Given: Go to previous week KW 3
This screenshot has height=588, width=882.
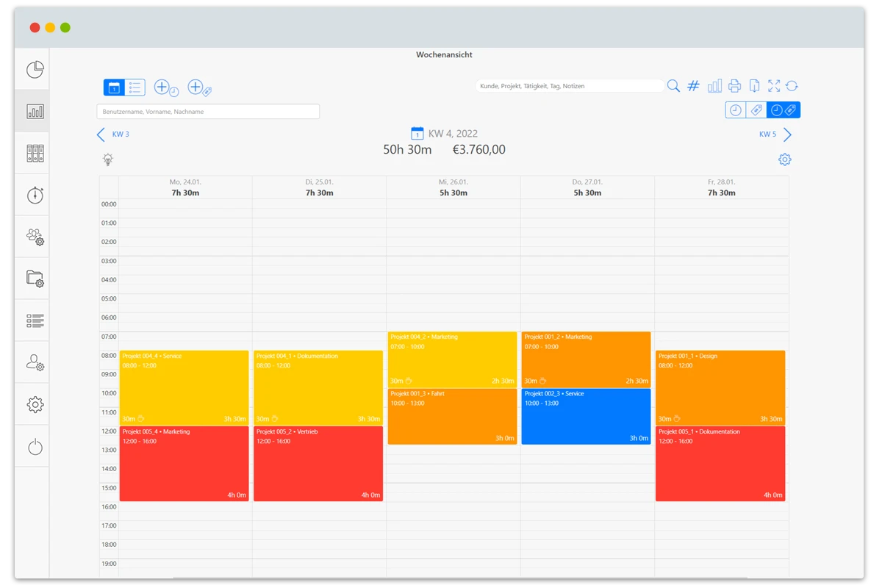Looking at the screenshot, I should tap(112, 135).
